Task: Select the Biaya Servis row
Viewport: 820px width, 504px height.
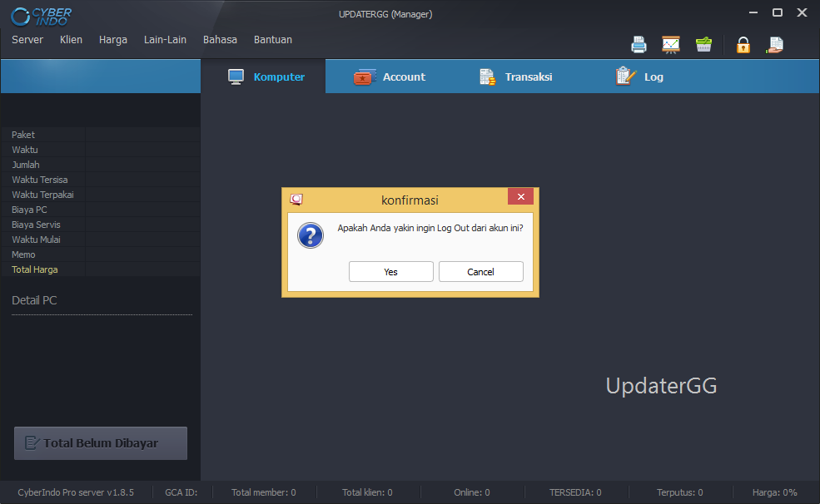Action: point(101,225)
